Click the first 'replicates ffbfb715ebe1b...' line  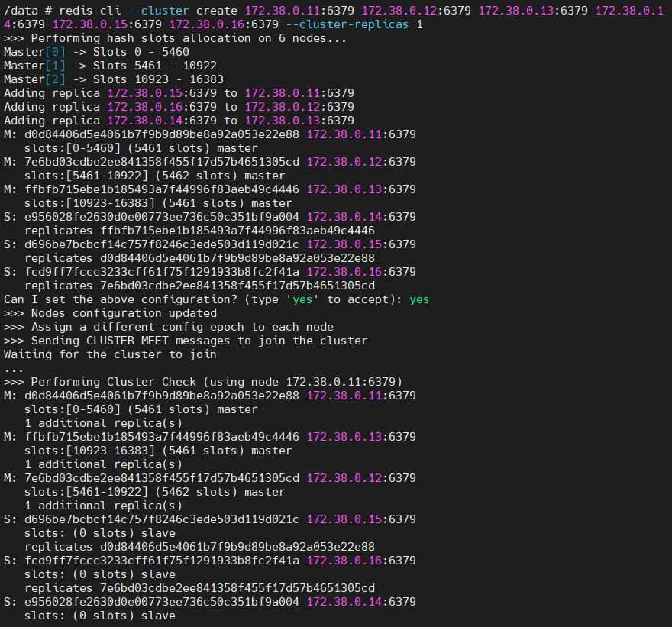(x=199, y=231)
